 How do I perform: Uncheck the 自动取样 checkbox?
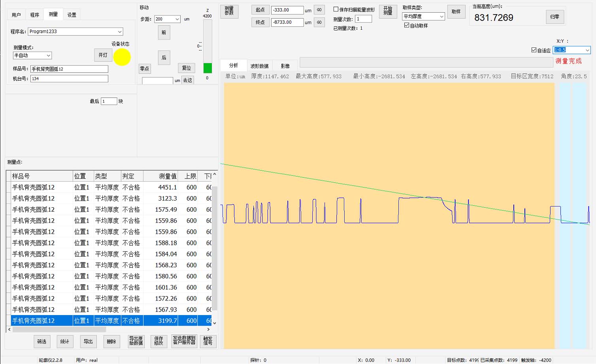pyautogui.click(x=406, y=25)
